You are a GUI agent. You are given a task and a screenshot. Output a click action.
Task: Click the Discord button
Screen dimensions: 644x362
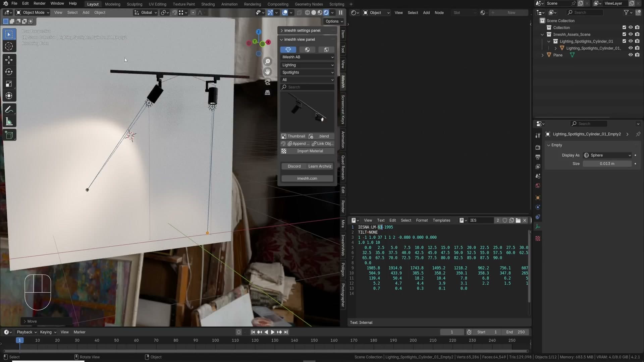(294, 166)
